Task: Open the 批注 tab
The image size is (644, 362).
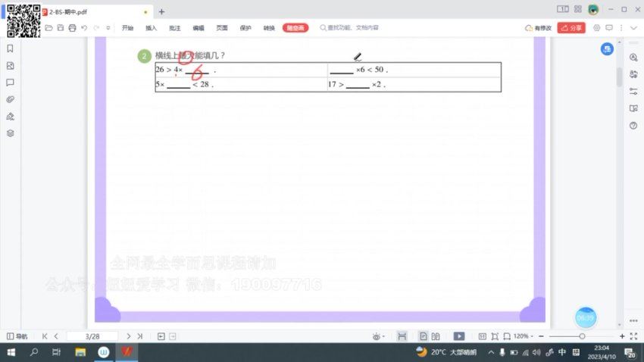Action: pyautogui.click(x=174, y=28)
